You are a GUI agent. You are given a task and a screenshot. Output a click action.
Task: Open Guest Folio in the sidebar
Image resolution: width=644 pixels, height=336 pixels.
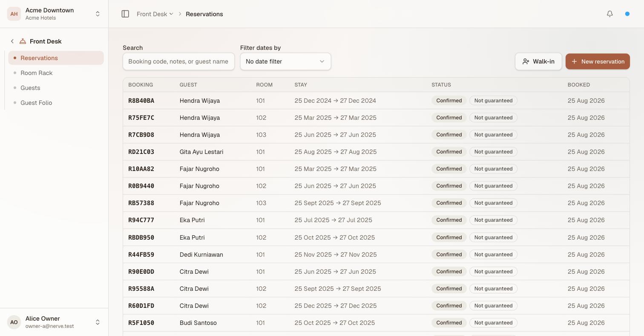[56, 103]
